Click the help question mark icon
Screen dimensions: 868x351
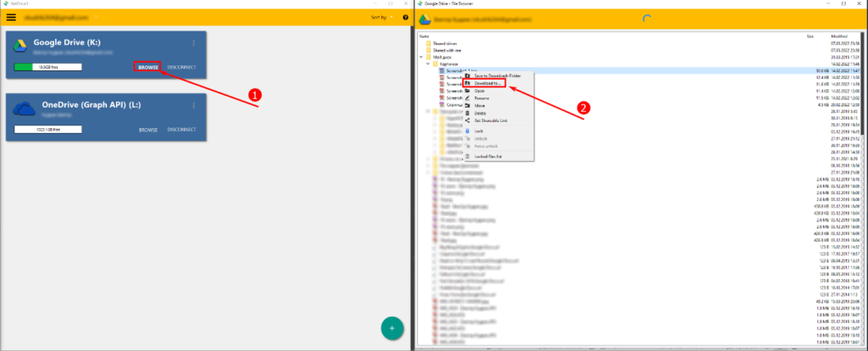point(405,17)
